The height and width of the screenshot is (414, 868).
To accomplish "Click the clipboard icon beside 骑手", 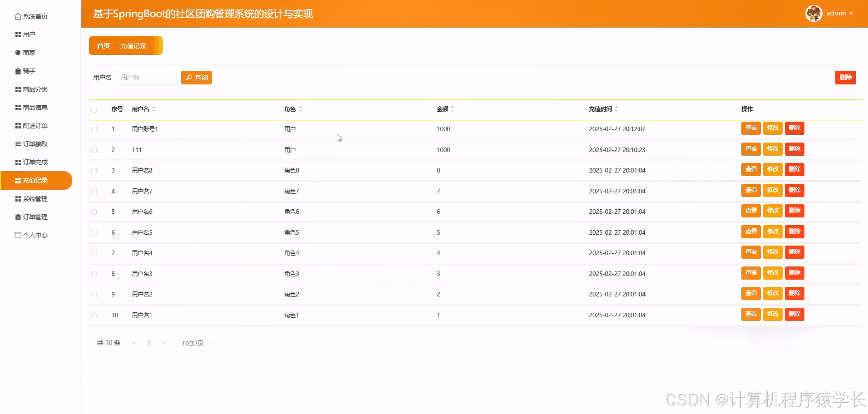I will pos(18,71).
